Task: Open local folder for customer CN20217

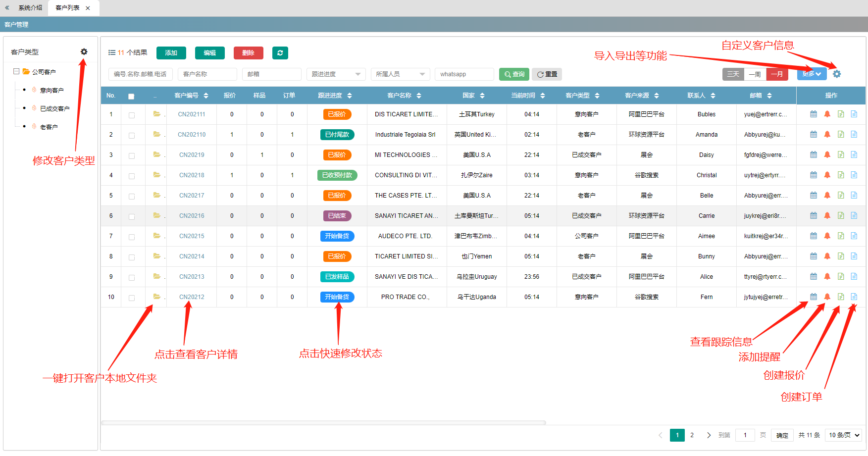Action: click(156, 195)
